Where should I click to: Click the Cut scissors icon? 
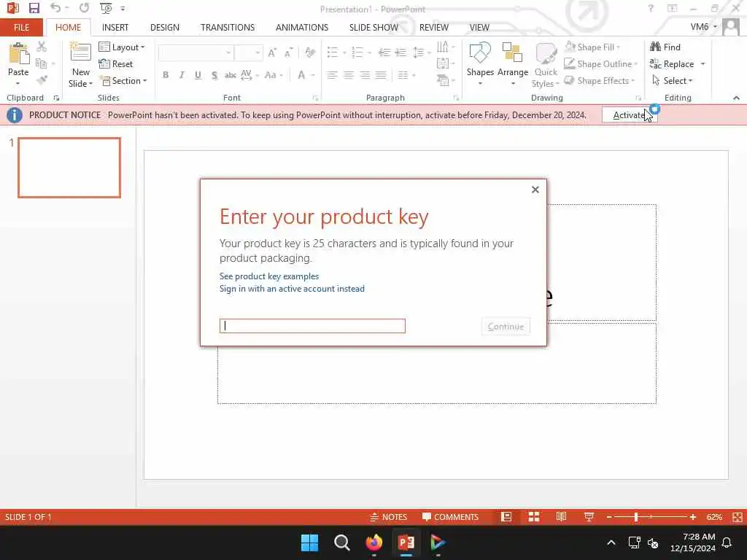pos(42,47)
